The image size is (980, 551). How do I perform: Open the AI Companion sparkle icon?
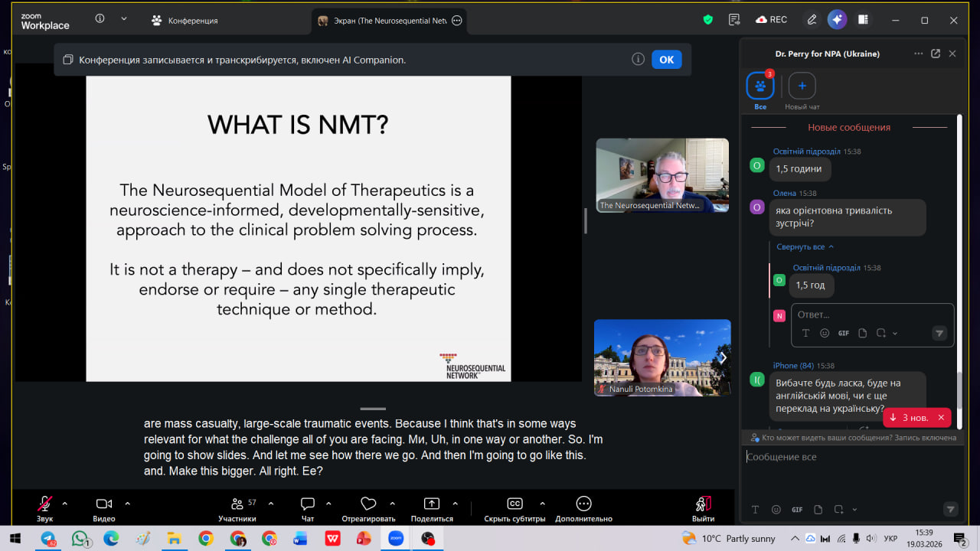pyautogui.click(x=837, y=20)
